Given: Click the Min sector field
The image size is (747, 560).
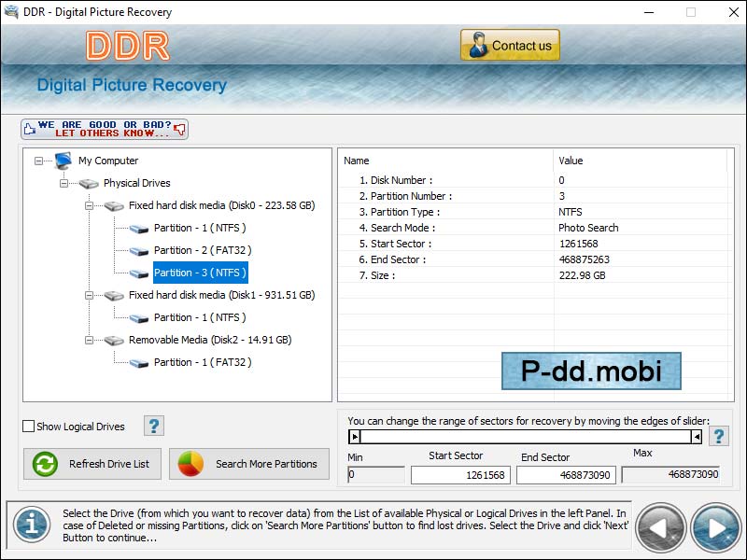Looking at the screenshot, I should pos(376,475).
